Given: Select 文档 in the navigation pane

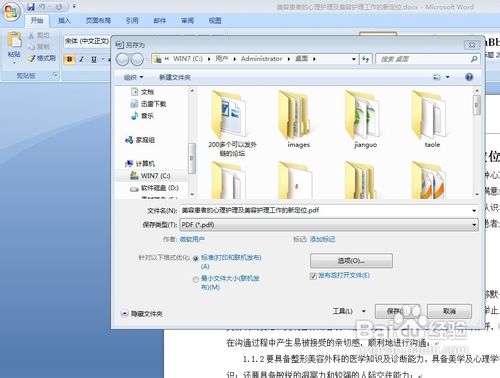Looking at the screenshot, I should click(x=147, y=92).
